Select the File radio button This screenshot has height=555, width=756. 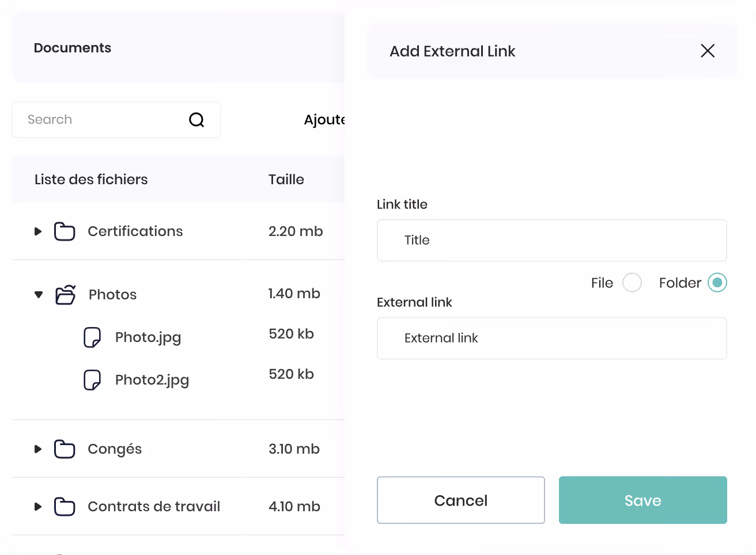click(632, 283)
